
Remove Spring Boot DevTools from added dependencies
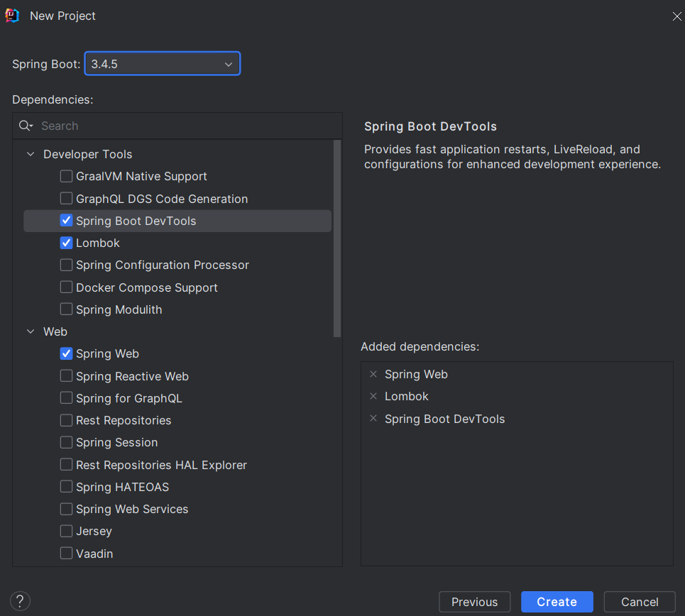[373, 419]
